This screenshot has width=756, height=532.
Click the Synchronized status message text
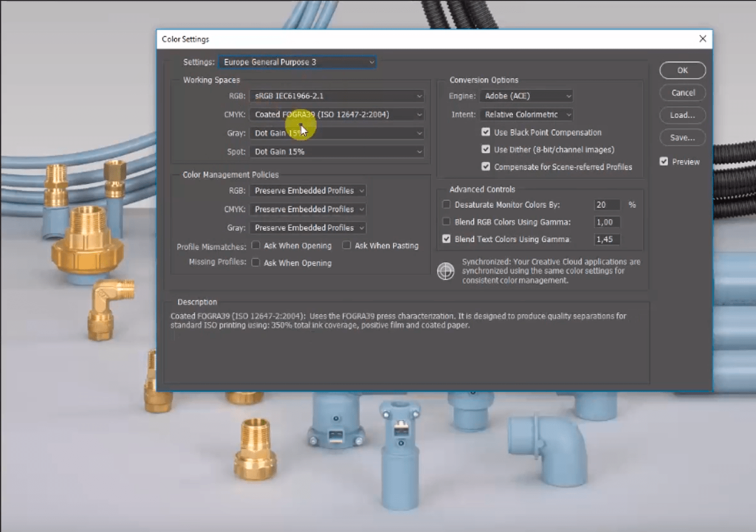pyautogui.click(x=551, y=271)
